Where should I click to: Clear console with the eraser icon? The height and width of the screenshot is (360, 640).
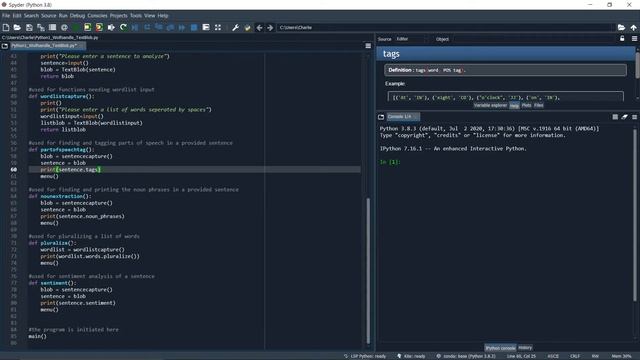624,117
